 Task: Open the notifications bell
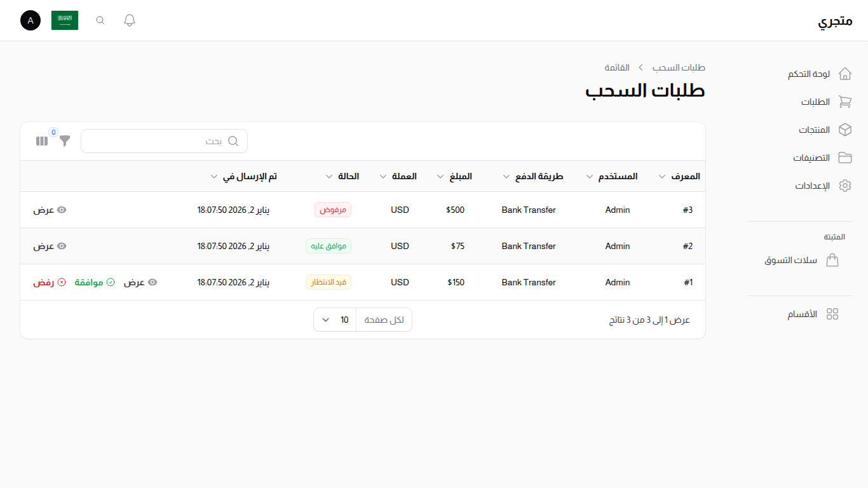point(129,20)
